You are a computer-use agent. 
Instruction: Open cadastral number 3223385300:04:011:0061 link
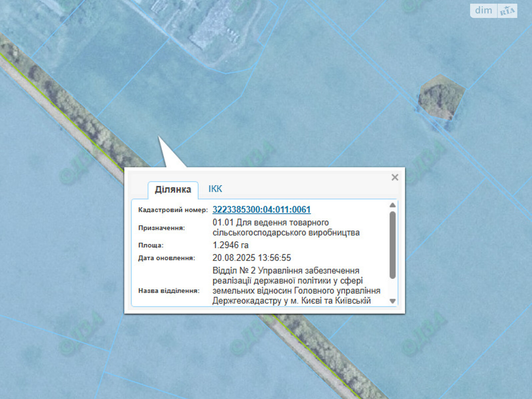click(261, 210)
